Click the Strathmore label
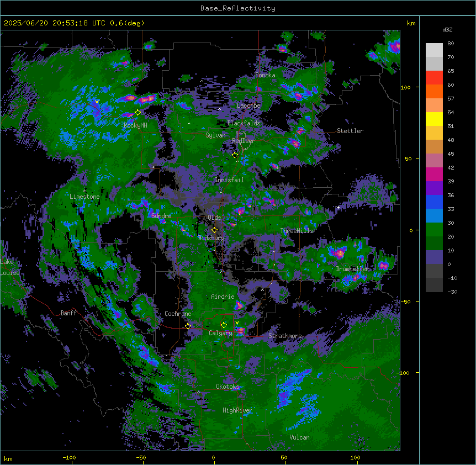Screen dimensions: 476x465 (x=285, y=336)
